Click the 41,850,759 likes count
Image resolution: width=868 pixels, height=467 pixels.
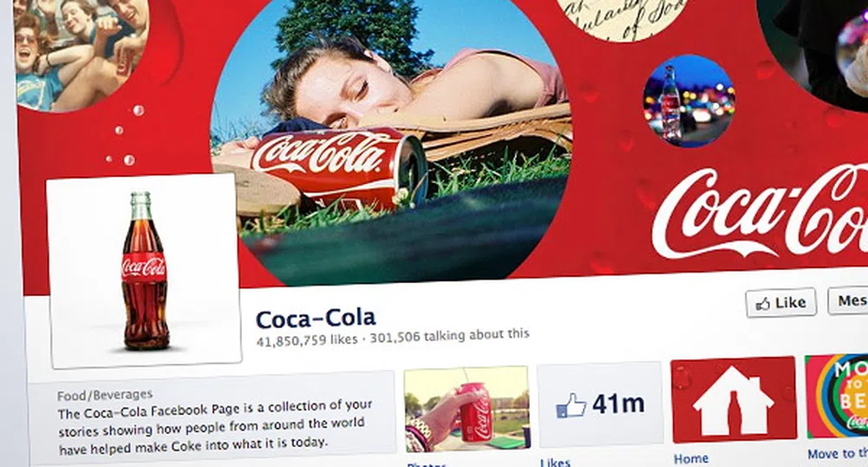click(x=307, y=339)
